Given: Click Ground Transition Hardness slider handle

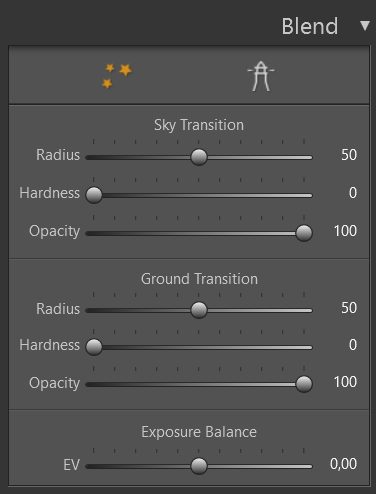Looking at the screenshot, I should point(94,347).
